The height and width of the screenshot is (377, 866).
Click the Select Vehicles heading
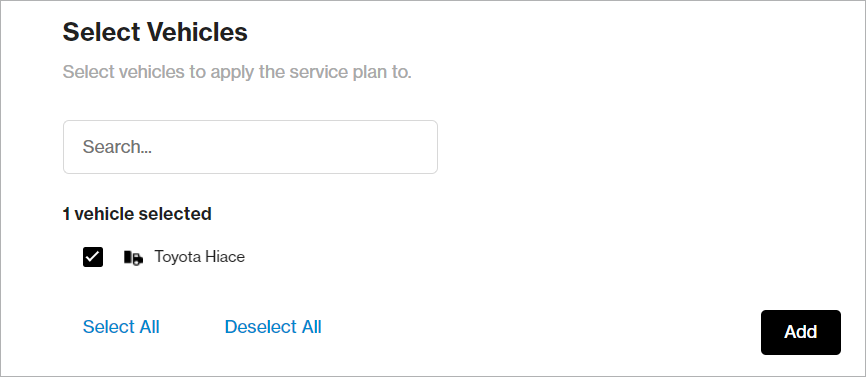point(155,32)
